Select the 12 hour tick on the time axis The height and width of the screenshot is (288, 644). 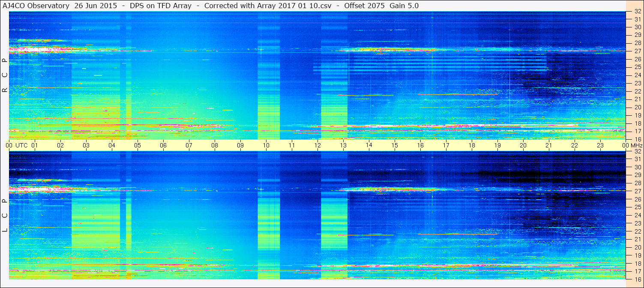(318, 145)
